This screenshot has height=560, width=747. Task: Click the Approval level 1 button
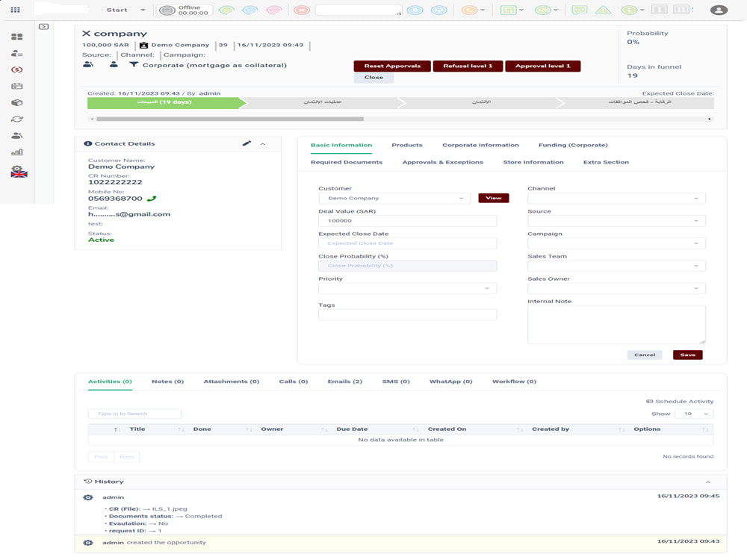542,66
